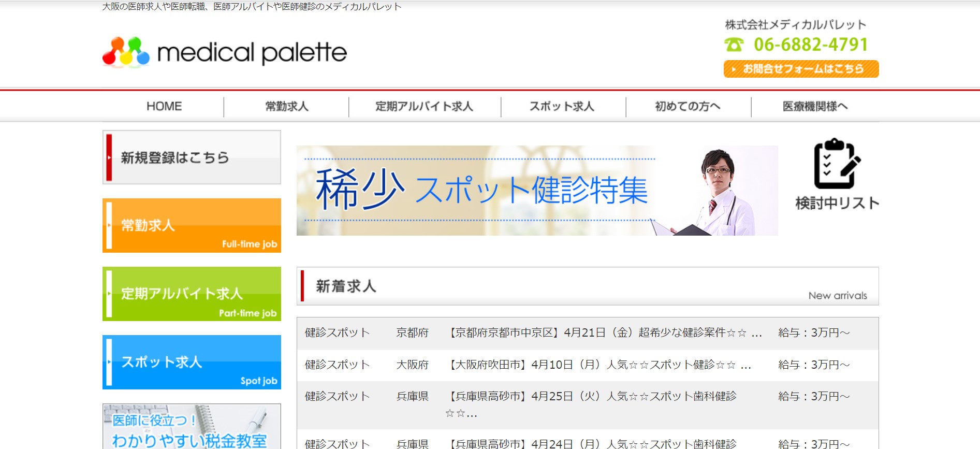Image resolution: width=980 pixels, height=449 pixels.
Task: Open the お問合せフォームはこちら button
Action: coord(801,69)
